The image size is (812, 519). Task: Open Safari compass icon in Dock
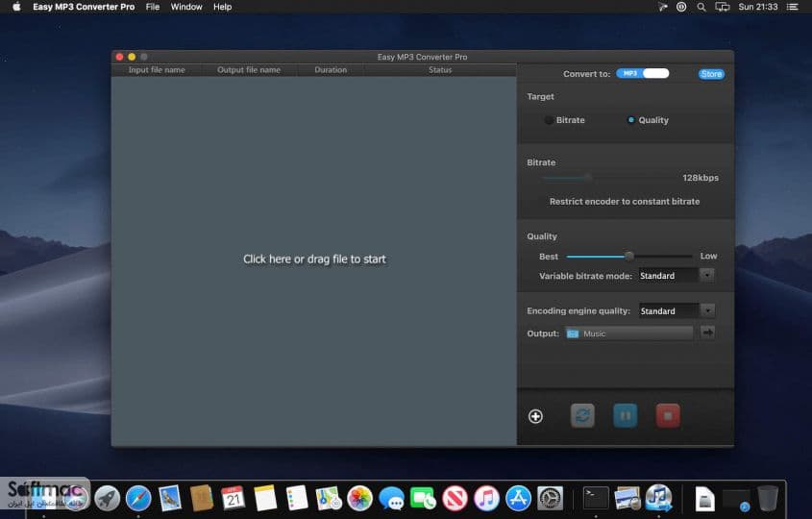[x=138, y=499]
